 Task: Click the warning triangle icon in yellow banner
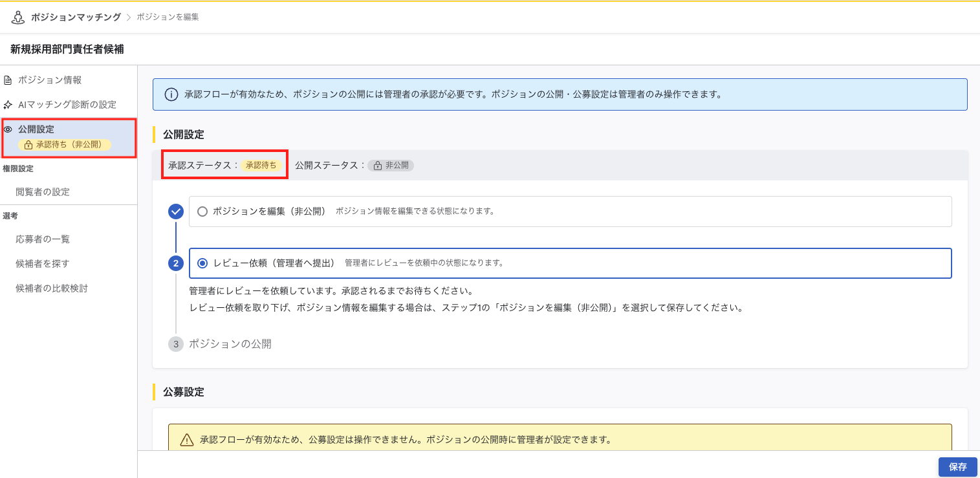click(x=187, y=440)
